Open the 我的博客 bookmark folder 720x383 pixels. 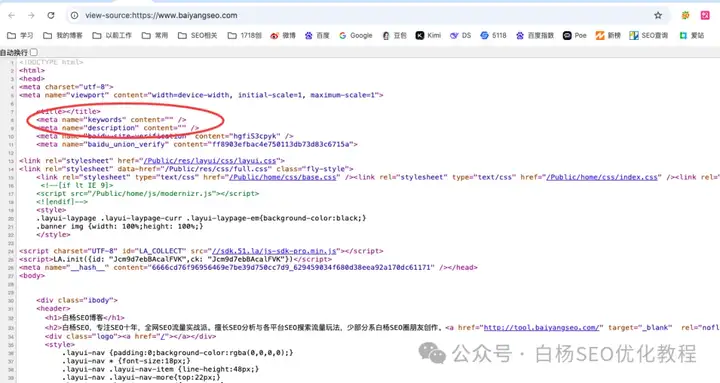pos(62,35)
